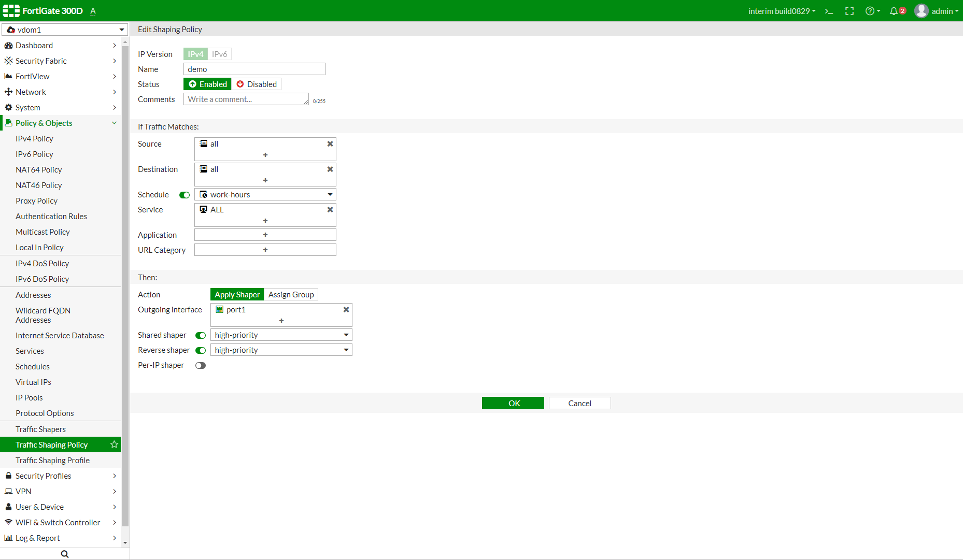
Task: Remove the ALL service using its X icon
Action: click(x=330, y=209)
